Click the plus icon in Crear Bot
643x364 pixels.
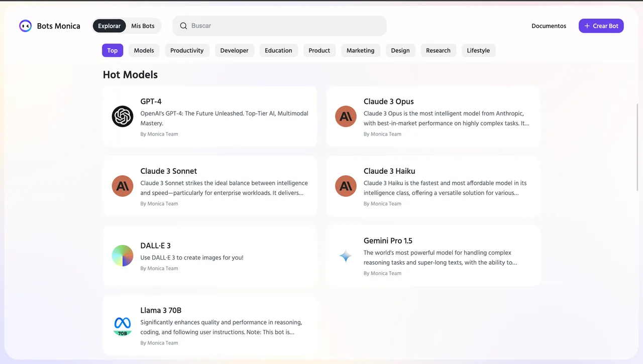tap(587, 26)
